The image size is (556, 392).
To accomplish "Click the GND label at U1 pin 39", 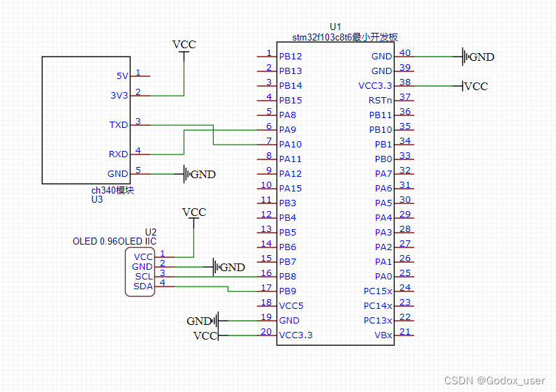I will pyautogui.click(x=381, y=71).
